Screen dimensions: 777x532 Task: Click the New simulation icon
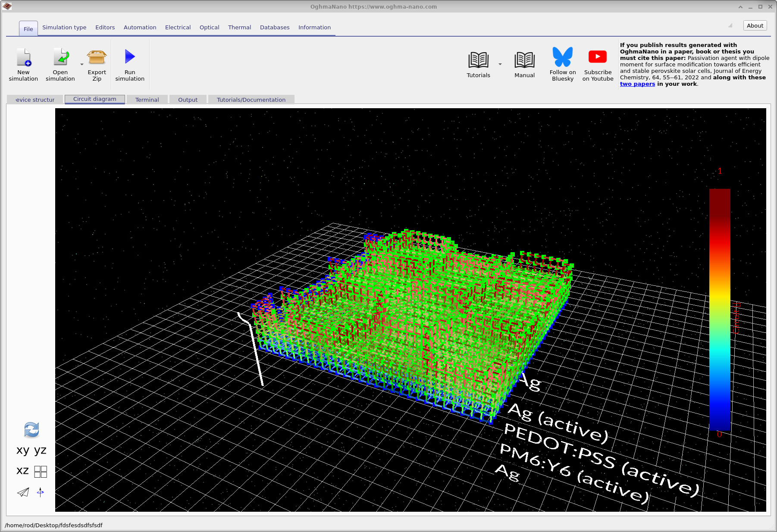coord(24,58)
